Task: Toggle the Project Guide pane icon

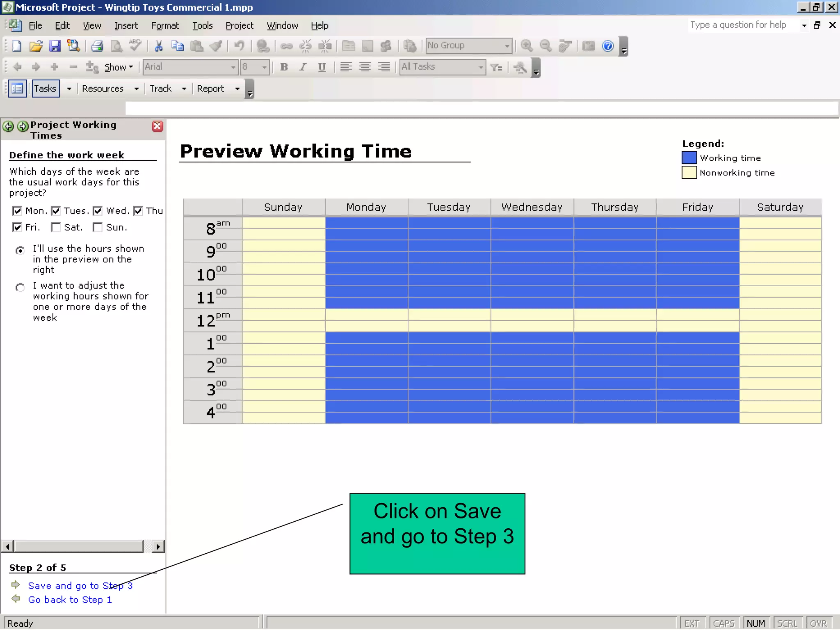Action: 17,89
